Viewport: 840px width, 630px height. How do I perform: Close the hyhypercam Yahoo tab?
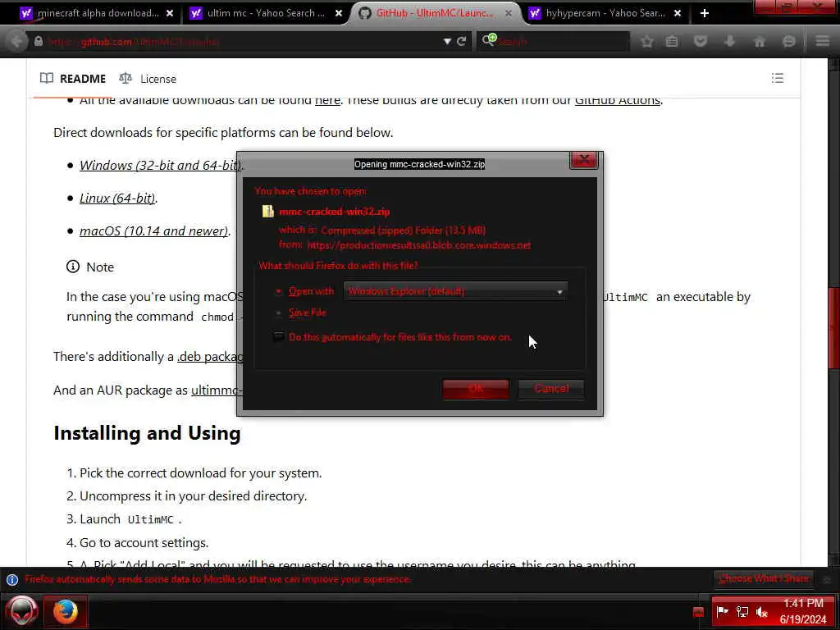pos(678,13)
